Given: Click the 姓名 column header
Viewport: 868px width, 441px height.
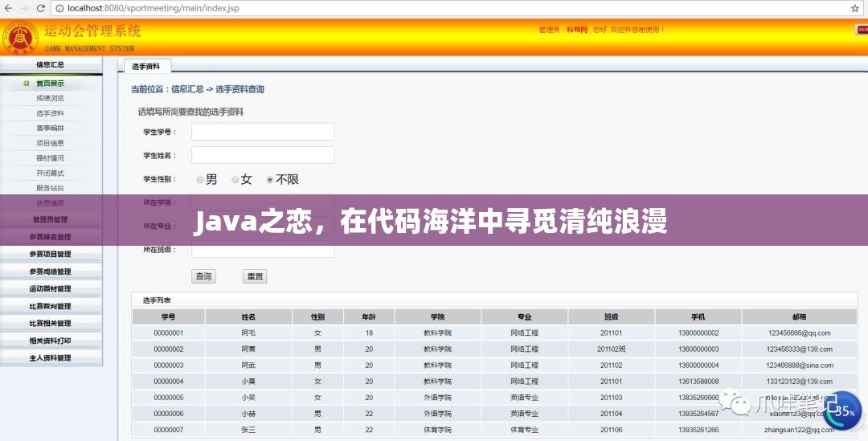Looking at the screenshot, I should pos(248,317).
